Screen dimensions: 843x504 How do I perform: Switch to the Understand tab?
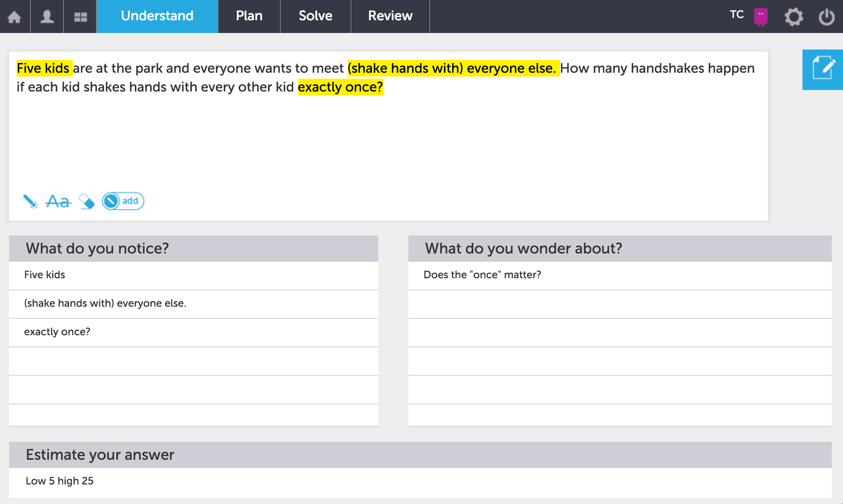click(157, 16)
